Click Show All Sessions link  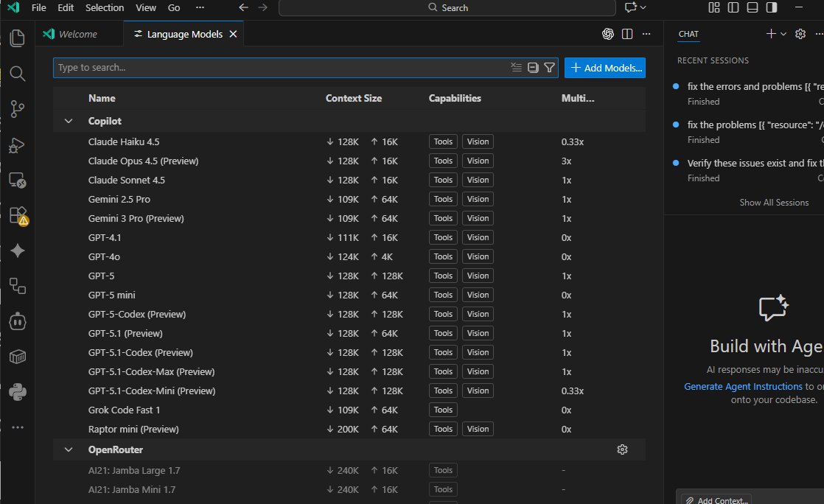tap(774, 203)
